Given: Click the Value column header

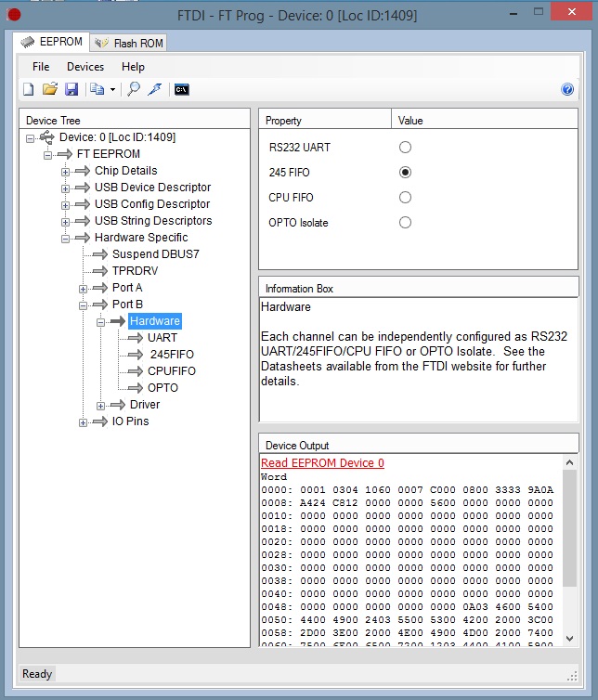Looking at the screenshot, I should (485, 121).
